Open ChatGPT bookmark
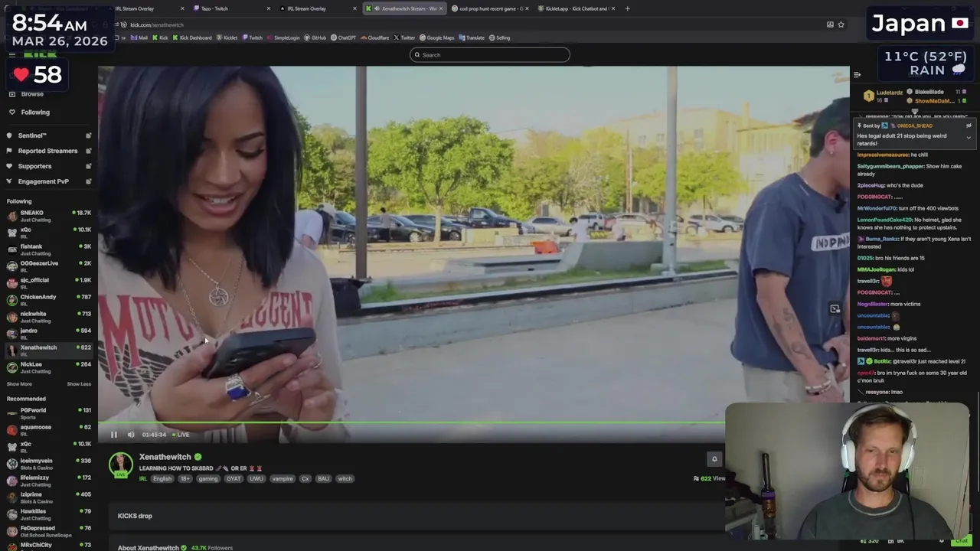The image size is (980, 551). [343, 37]
